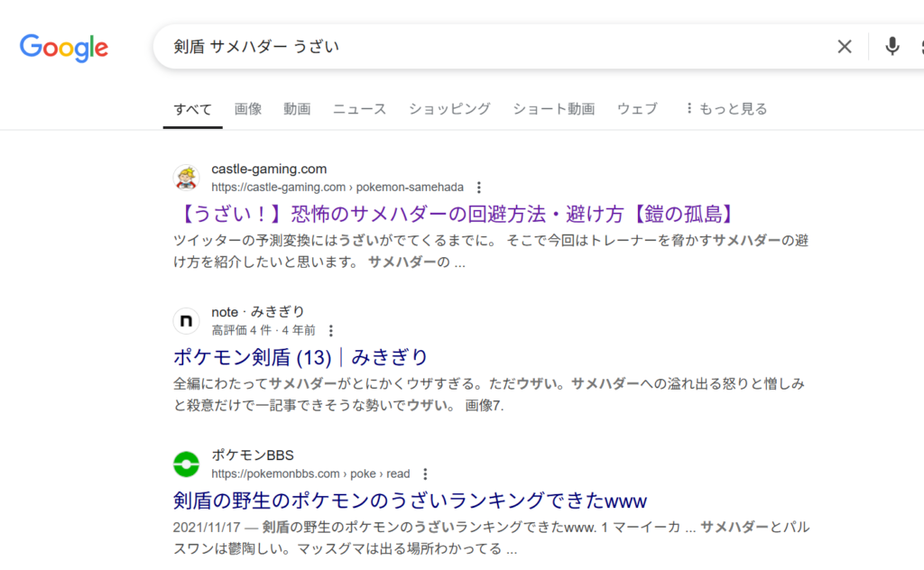924x570 pixels.
Task: Click the castle-gaming.com site name
Action: click(x=269, y=169)
